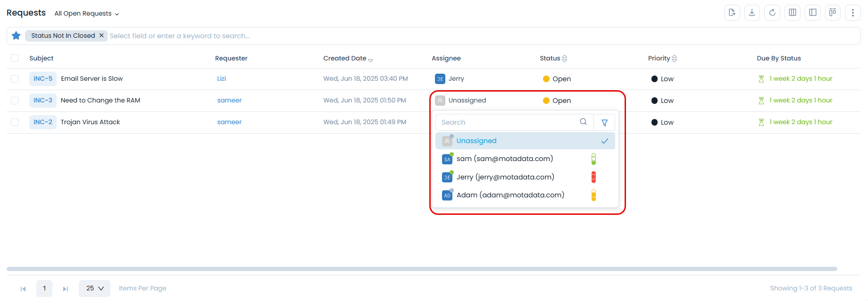This screenshot has width=868, height=306.
Task: Click sam's SA avatar icon
Action: click(x=447, y=159)
